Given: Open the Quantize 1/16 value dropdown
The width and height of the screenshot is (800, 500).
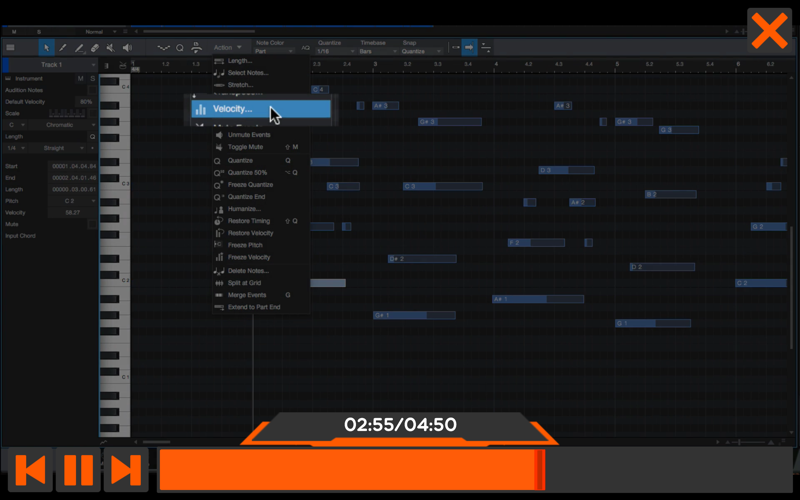Looking at the screenshot, I should (335, 52).
